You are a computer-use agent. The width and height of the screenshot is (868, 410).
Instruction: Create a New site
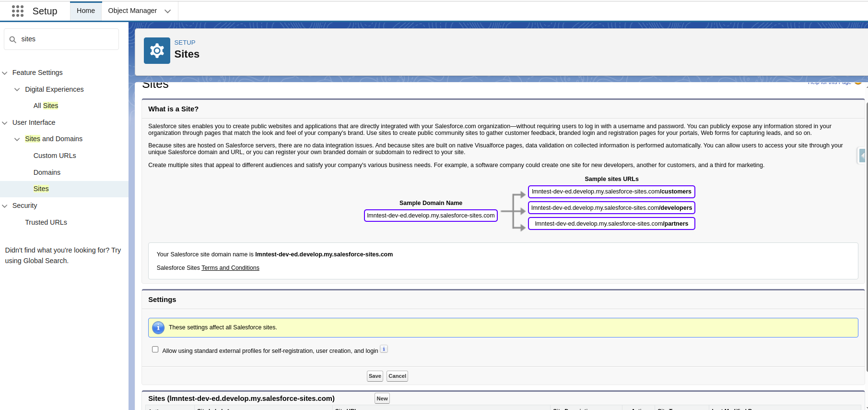pyautogui.click(x=382, y=398)
